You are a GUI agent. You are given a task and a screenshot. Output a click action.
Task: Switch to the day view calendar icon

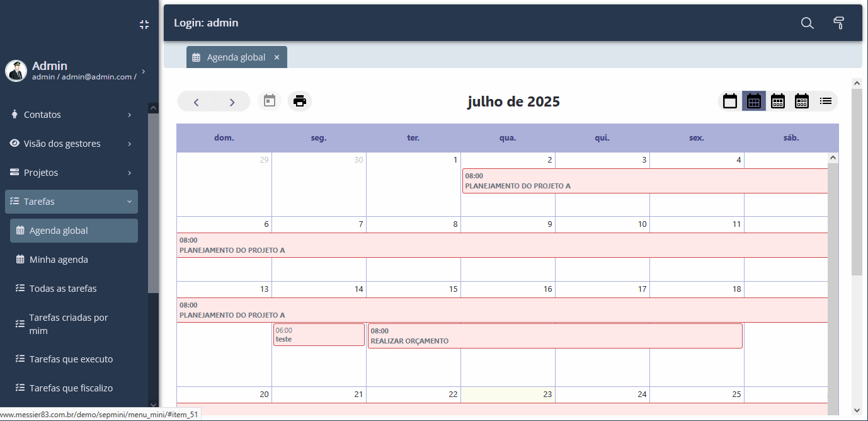[x=729, y=101]
